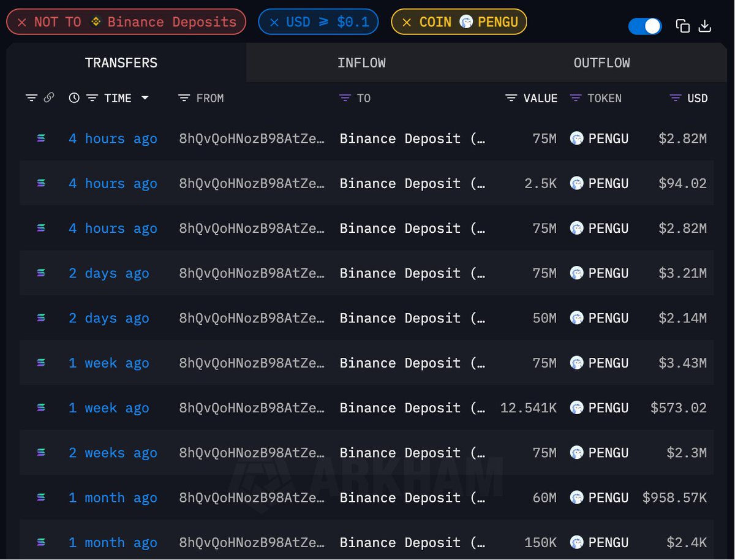The width and height of the screenshot is (735, 560).
Task: Open Binance Deposit address in $3.43M row
Action: pyautogui.click(x=412, y=363)
